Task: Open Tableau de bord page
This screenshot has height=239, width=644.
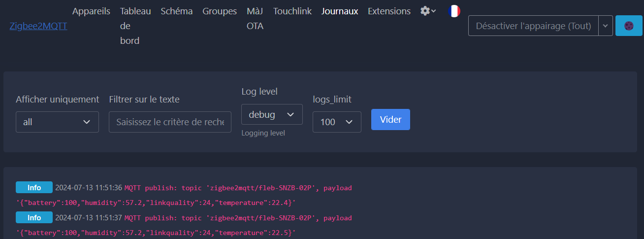Action: [135, 26]
